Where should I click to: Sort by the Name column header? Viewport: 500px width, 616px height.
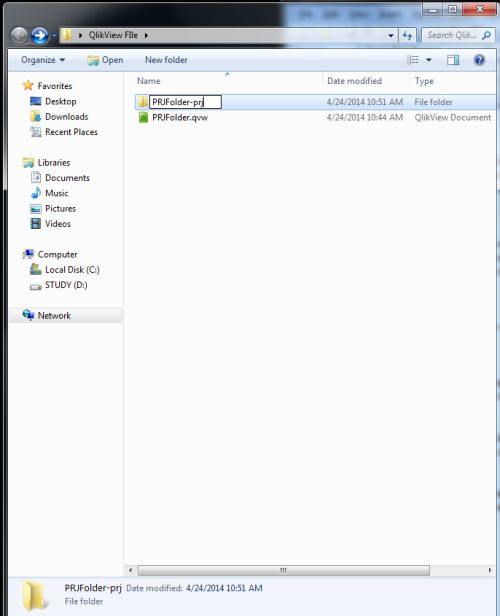pyautogui.click(x=149, y=81)
